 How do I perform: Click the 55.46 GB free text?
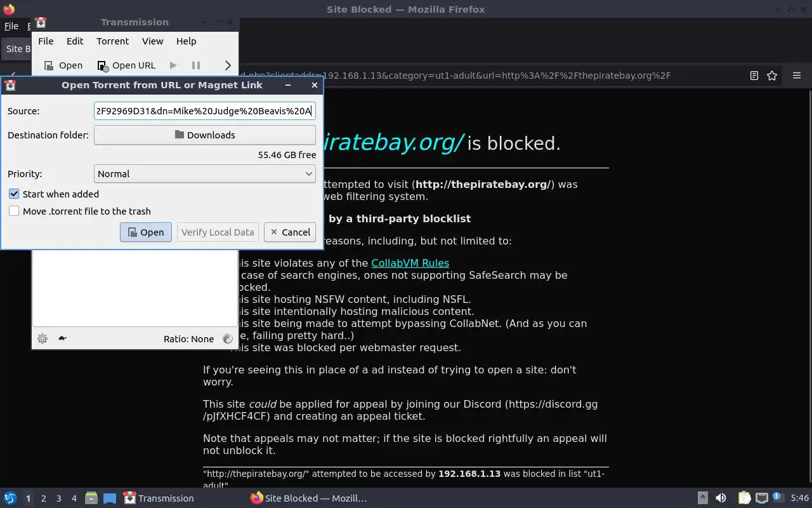(x=287, y=154)
